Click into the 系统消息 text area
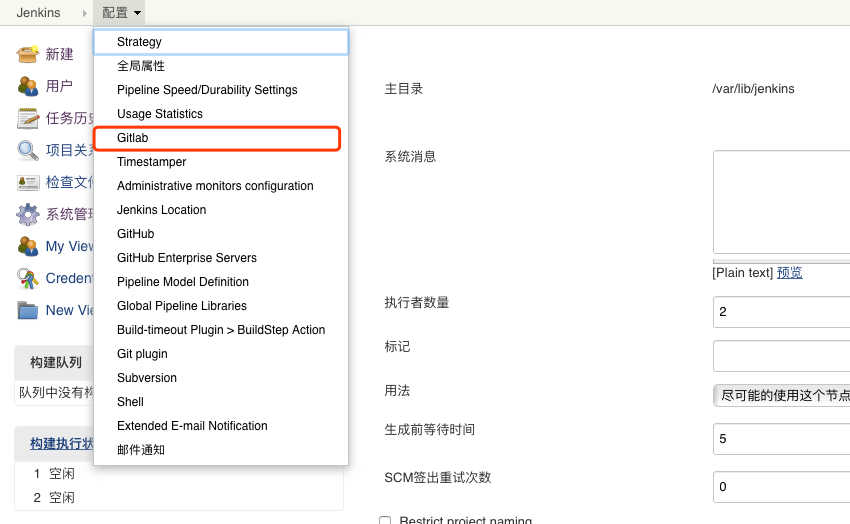 pos(781,202)
